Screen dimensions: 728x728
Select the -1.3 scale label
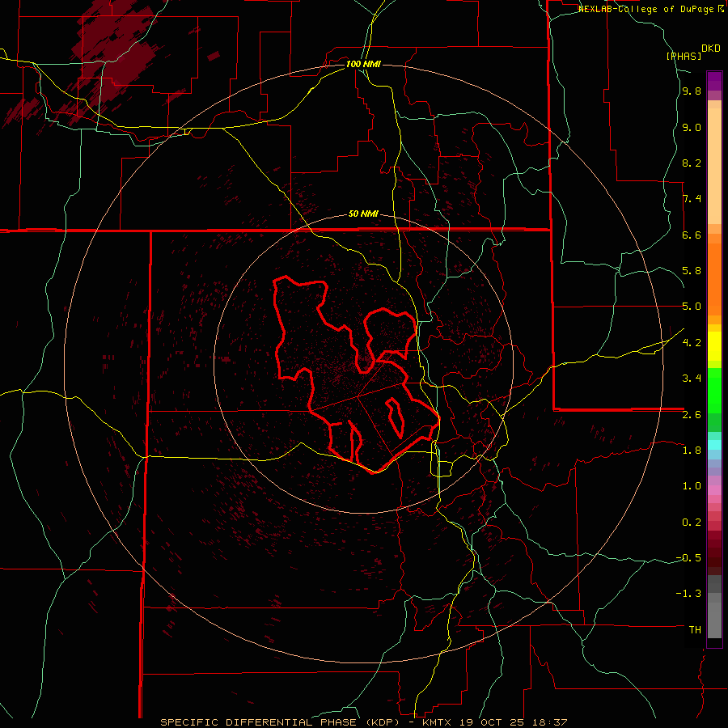click(x=688, y=594)
